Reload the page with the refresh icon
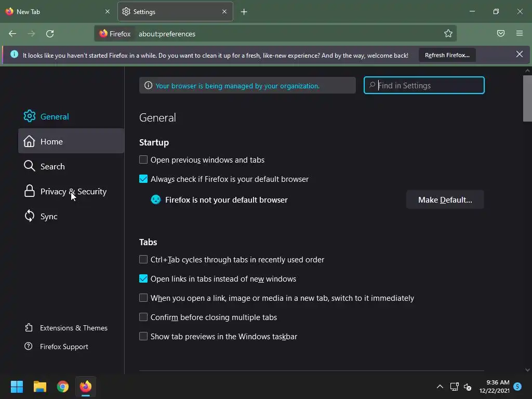 coord(50,34)
